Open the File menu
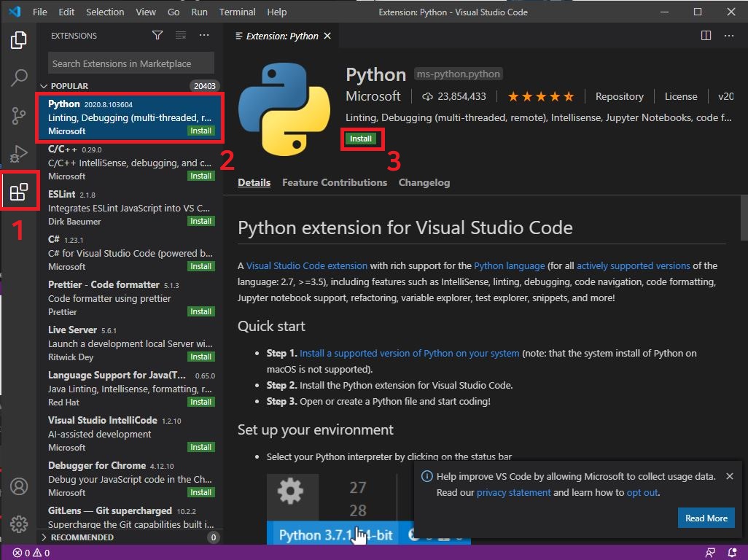Image resolution: width=748 pixels, height=560 pixels. [x=39, y=12]
